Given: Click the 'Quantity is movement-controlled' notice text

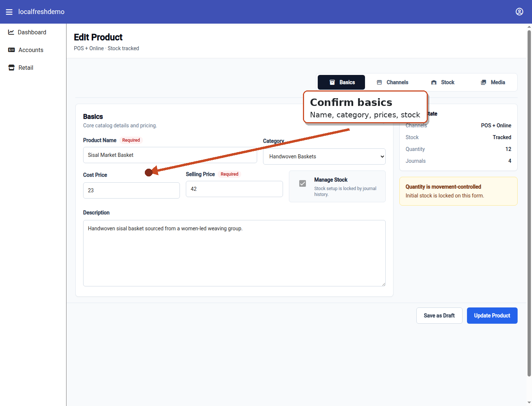Looking at the screenshot, I should (x=443, y=187).
